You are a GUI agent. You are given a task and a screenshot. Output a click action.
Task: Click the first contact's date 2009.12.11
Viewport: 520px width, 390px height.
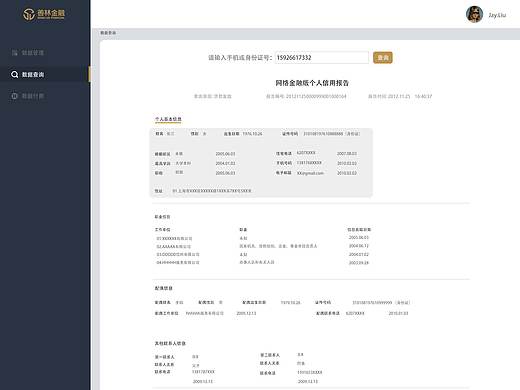203,381
